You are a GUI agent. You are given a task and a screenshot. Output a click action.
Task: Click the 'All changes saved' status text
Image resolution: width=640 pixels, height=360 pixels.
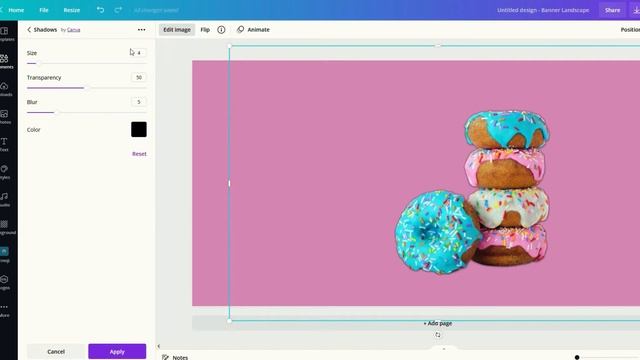pos(156,10)
